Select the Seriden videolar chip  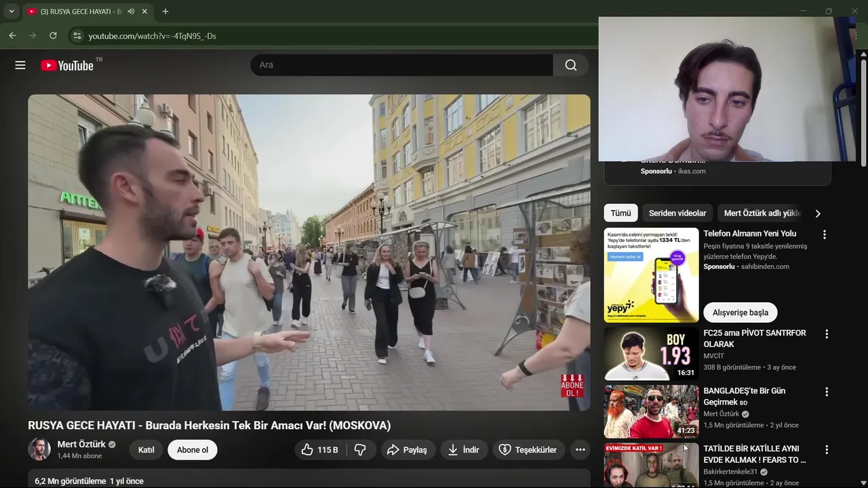[x=677, y=213]
